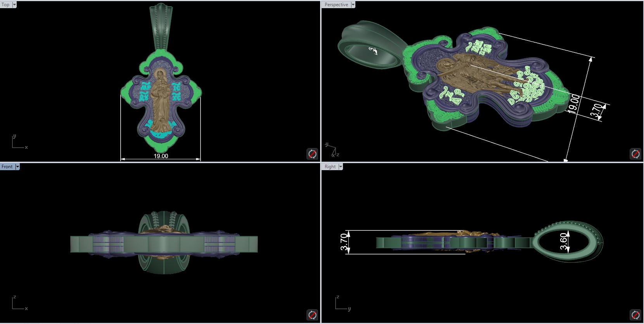Open the Right viewport menu arrow
644x324 pixels.
(341, 167)
